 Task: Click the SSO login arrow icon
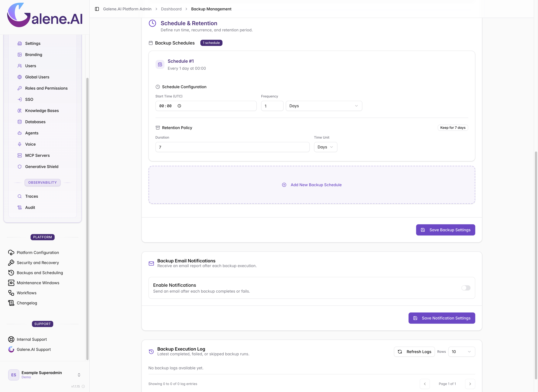[x=20, y=99]
